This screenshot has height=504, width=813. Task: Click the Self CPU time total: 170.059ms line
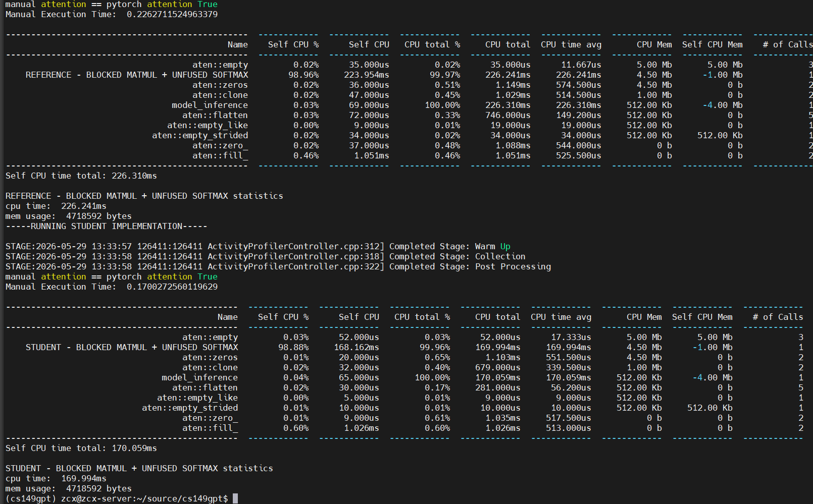tap(81, 448)
